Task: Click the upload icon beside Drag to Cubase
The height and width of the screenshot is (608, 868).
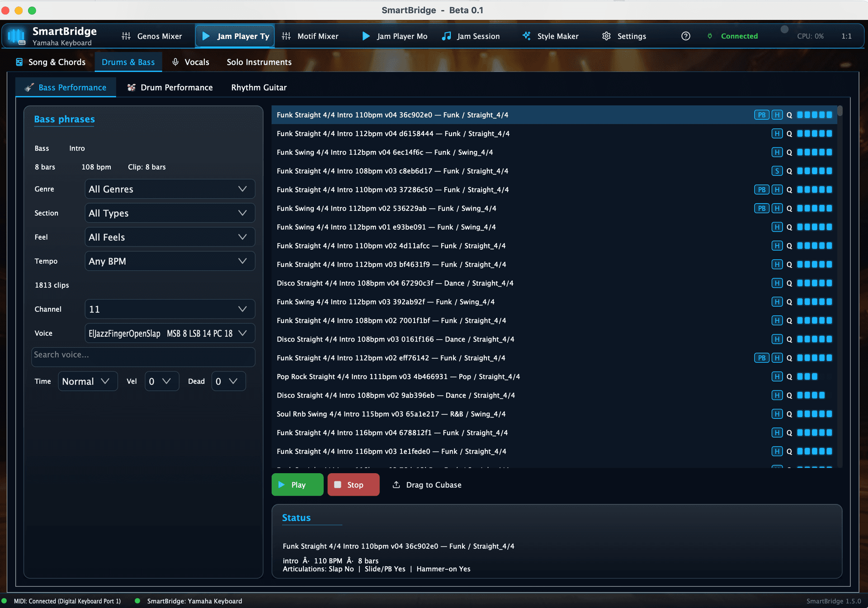Action: click(396, 484)
